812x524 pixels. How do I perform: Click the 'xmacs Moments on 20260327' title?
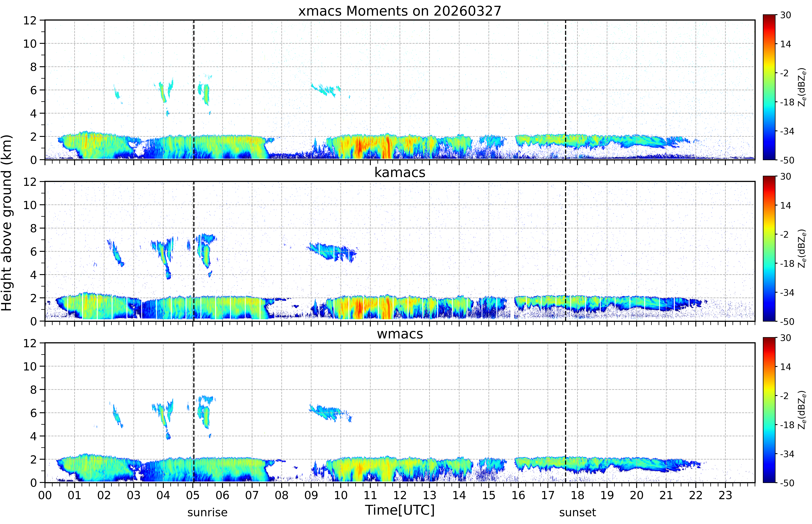click(400, 11)
